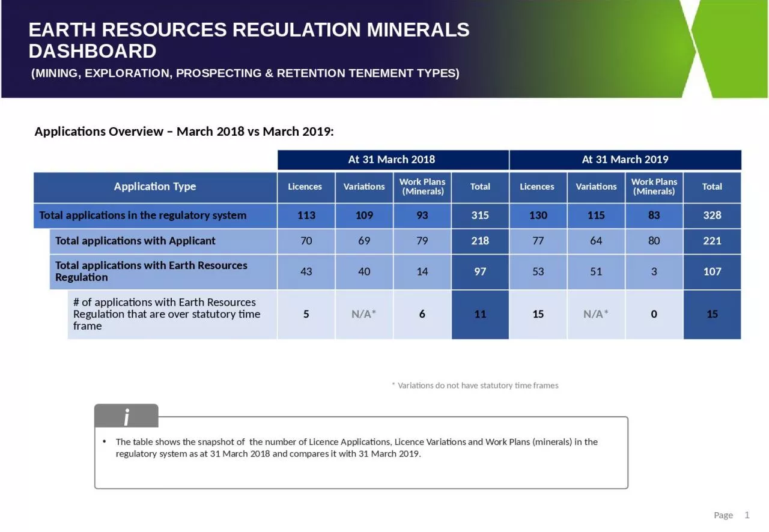This screenshot has width=769, height=532.
Task: Select 'Total applications in the regulatory system' row label
Action: click(155, 216)
